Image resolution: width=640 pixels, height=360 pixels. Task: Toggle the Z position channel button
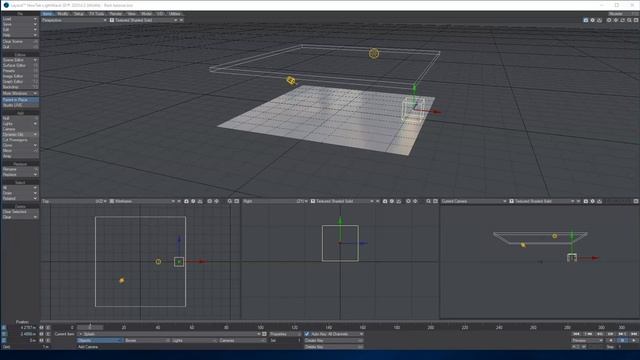coord(4,340)
